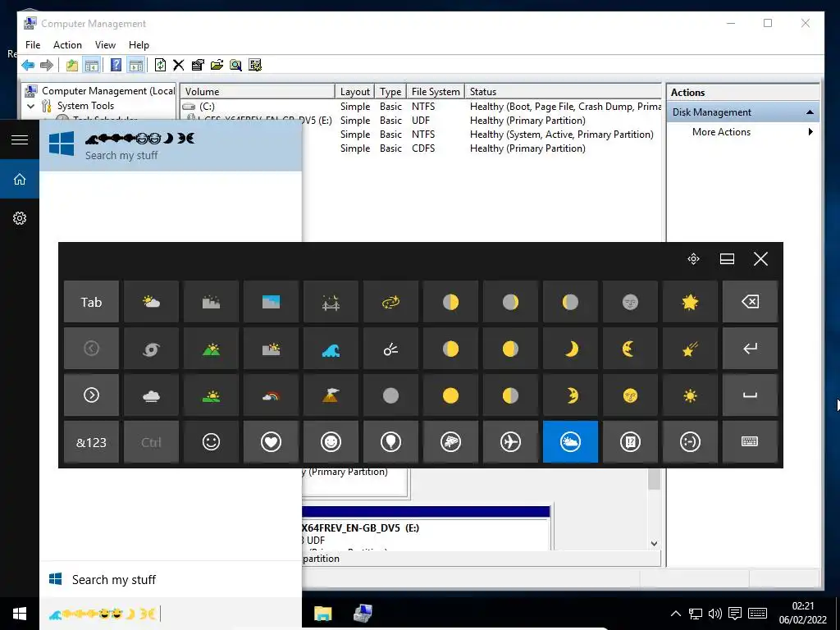This screenshot has height=630, width=840.
Task: Click the Up one level folder icon
Action: pos(72,66)
